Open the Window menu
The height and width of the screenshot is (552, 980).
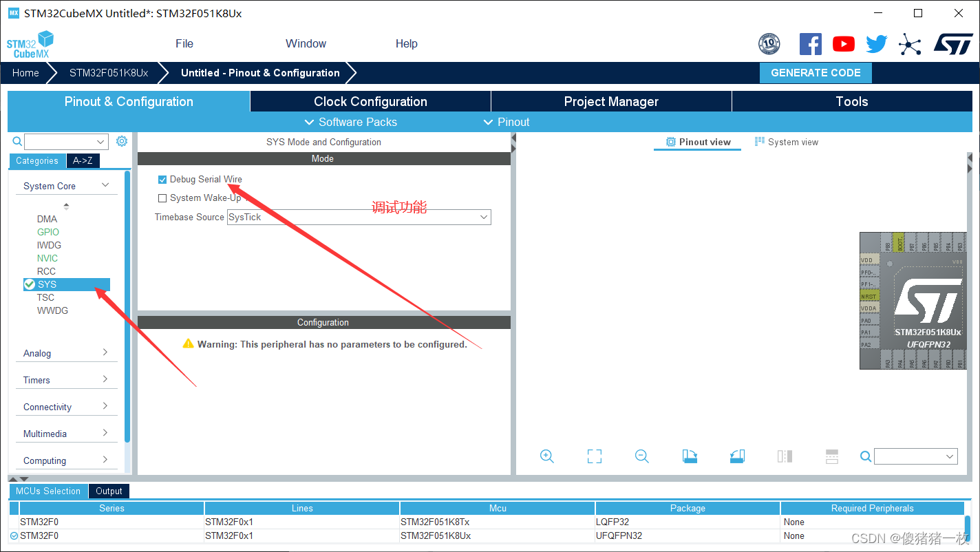[x=306, y=43]
